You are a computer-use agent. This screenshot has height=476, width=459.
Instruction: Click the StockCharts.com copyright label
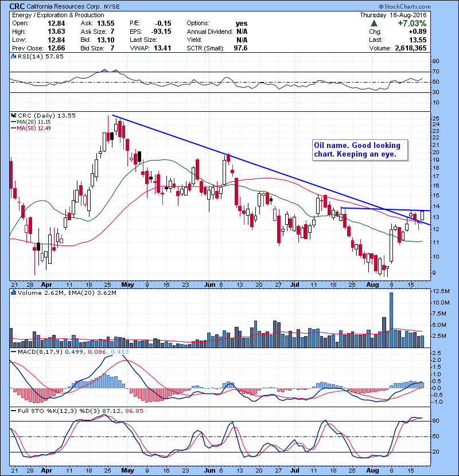(404, 6)
